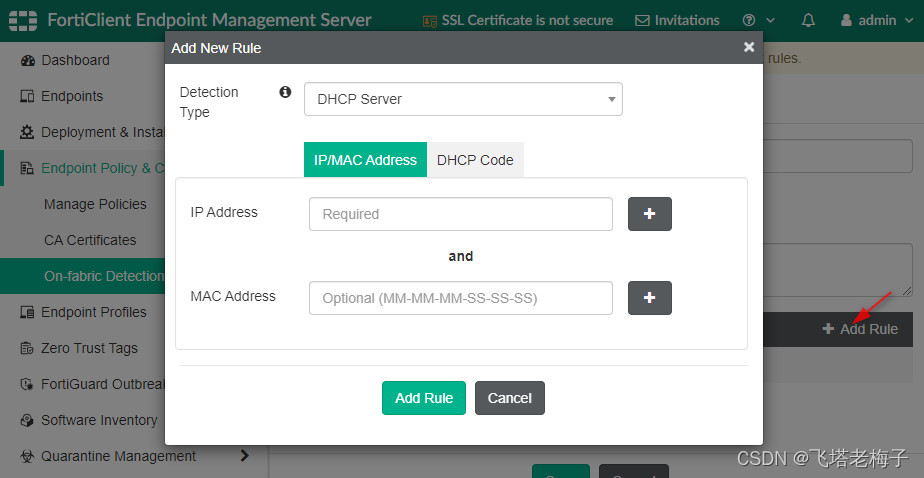Screen dimensions: 924x478
Task: Click the Endpoints sidebar icon
Action: [x=27, y=97]
